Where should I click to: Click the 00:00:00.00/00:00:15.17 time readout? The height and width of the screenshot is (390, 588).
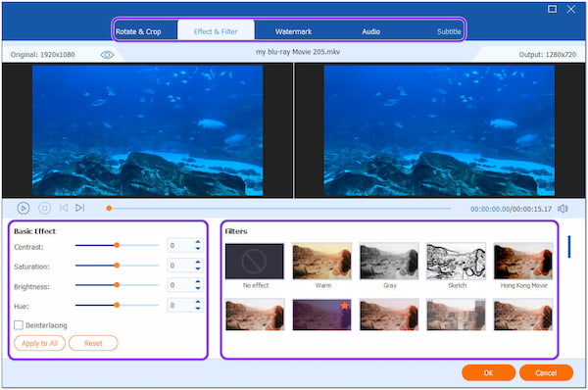point(512,209)
